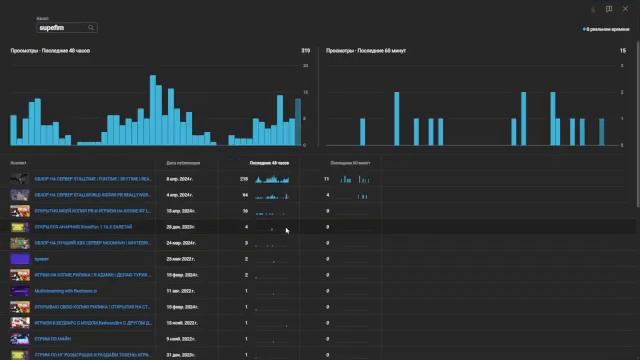Open thumbnail of the video dated 8 апр. 2024

20,179
